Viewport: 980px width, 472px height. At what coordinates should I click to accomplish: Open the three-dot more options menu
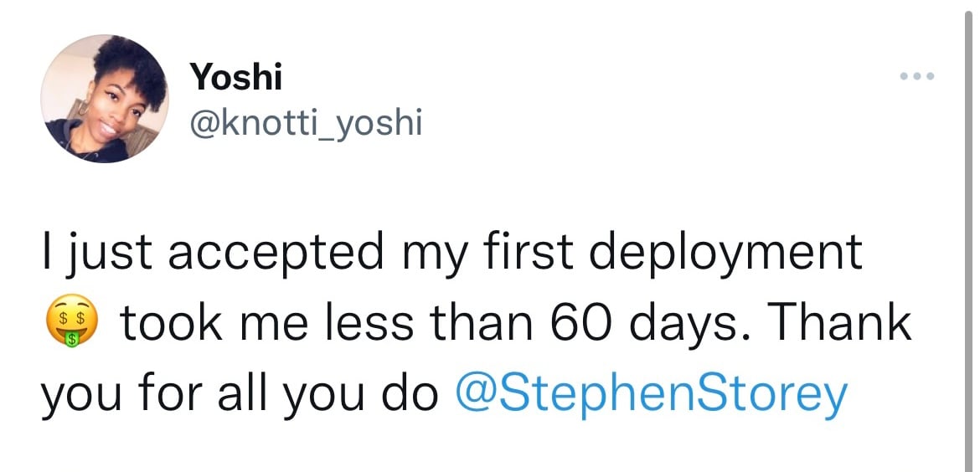click(x=917, y=77)
